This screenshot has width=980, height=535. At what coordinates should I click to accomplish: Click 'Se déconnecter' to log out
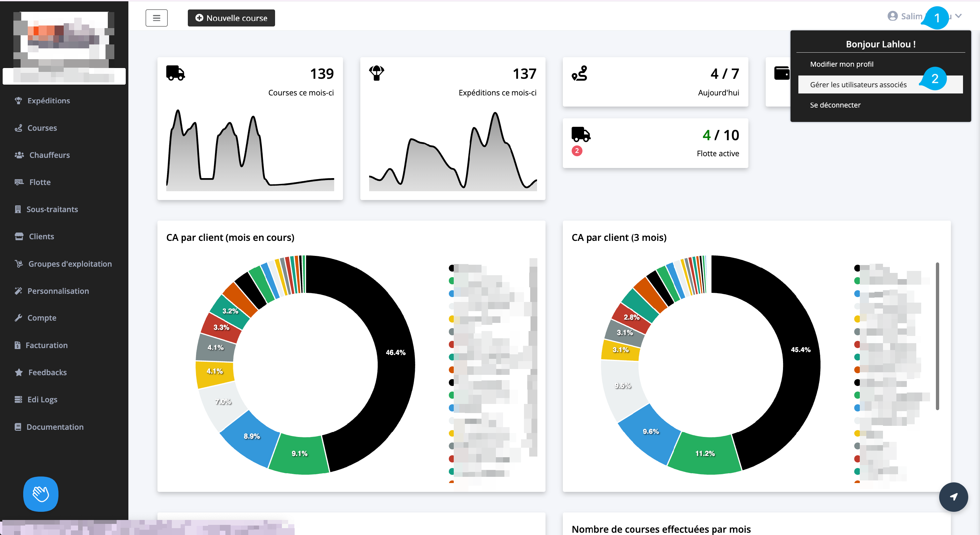pos(835,105)
